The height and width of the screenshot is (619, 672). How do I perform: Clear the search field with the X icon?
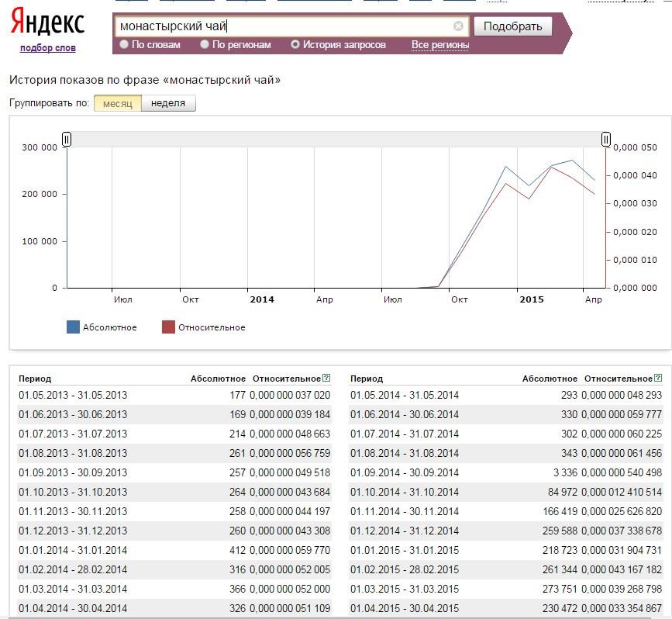pos(458,26)
